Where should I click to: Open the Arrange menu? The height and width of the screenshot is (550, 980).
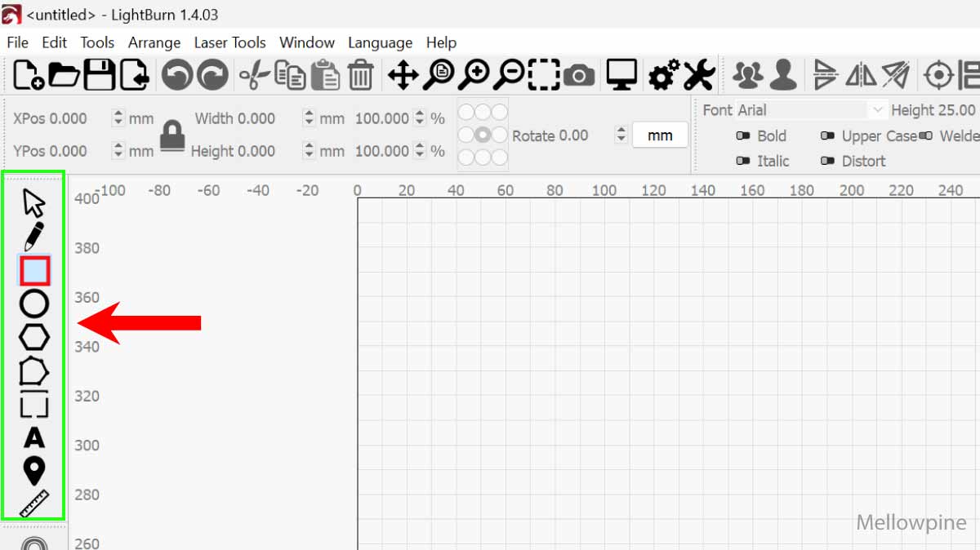pyautogui.click(x=154, y=42)
